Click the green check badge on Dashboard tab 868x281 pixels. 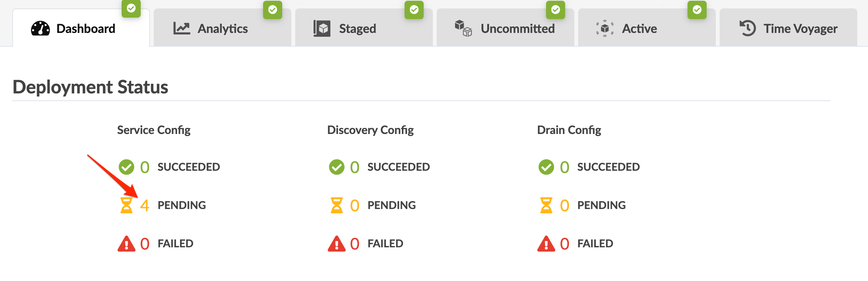click(x=131, y=8)
